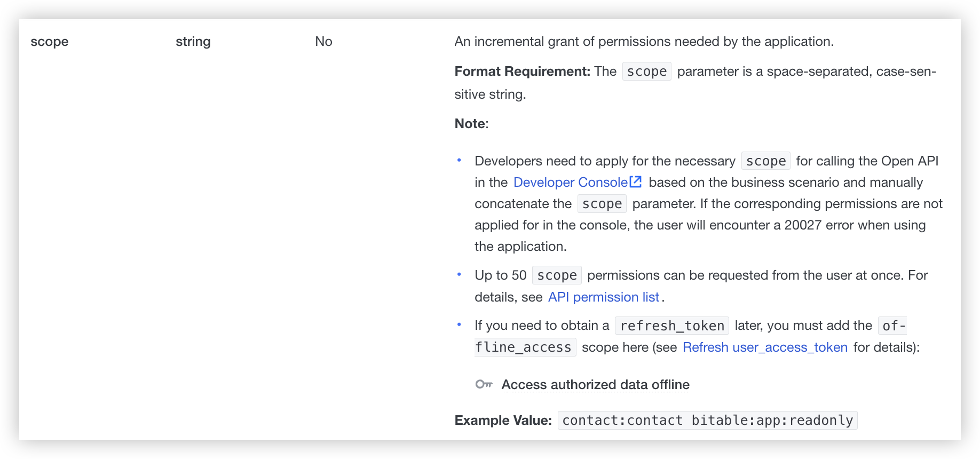Open the API permission list link

[x=604, y=297]
